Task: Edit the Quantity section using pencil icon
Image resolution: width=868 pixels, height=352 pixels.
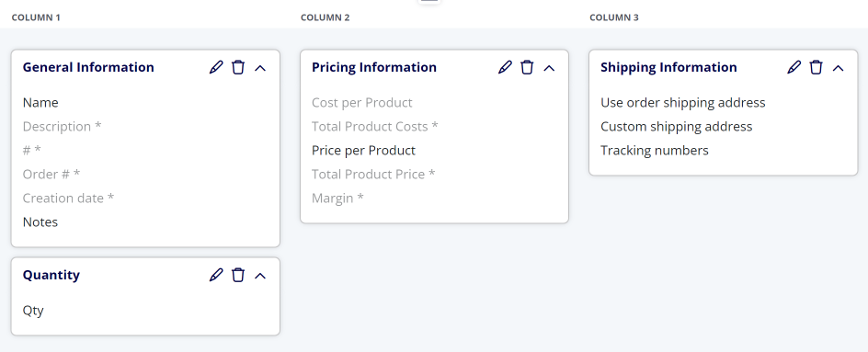Action: (216, 275)
